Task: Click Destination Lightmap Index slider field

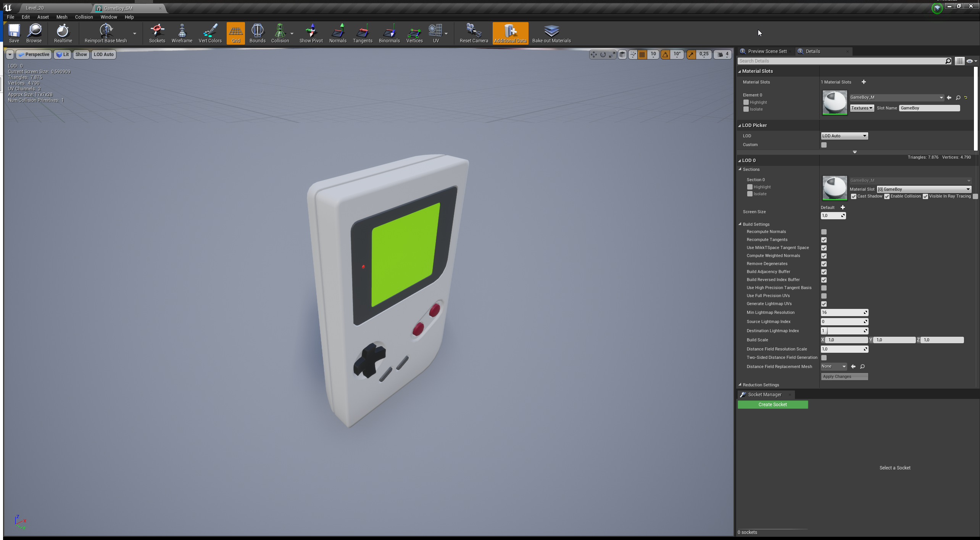Action: [844, 331]
